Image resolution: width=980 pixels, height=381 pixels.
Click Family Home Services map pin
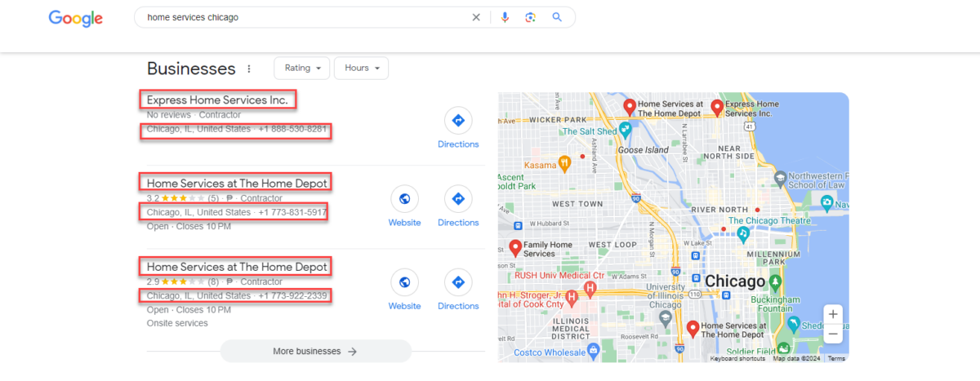[x=515, y=247]
